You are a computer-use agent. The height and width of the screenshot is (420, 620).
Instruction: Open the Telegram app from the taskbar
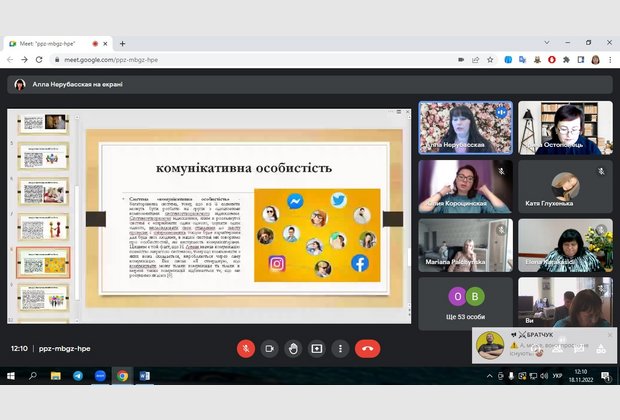pyautogui.click(x=78, y=376)
